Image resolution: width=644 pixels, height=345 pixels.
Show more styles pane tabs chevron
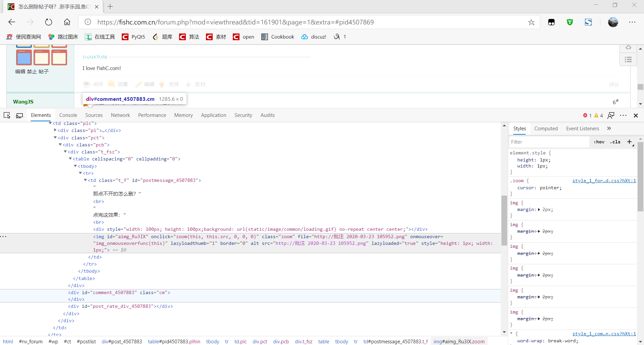point(609,128)
